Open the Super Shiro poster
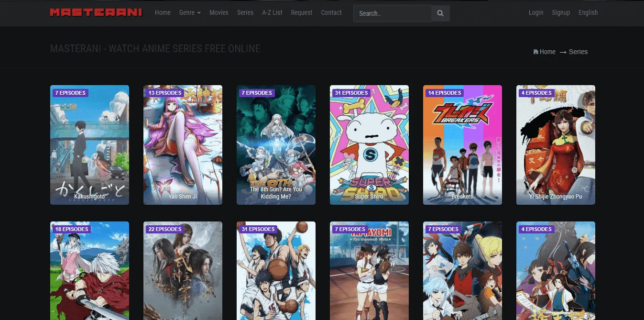The image size is (644, 320). click(x=369, y=145)
